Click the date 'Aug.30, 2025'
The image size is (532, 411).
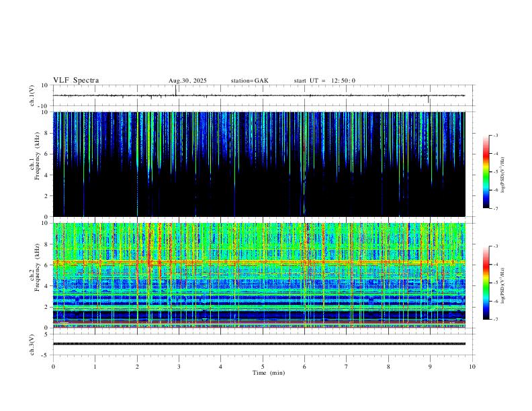[187, 81]
